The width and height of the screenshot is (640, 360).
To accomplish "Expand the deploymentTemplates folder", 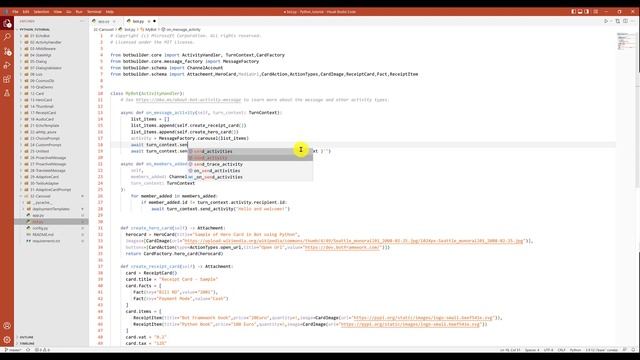I will [51, 209].
